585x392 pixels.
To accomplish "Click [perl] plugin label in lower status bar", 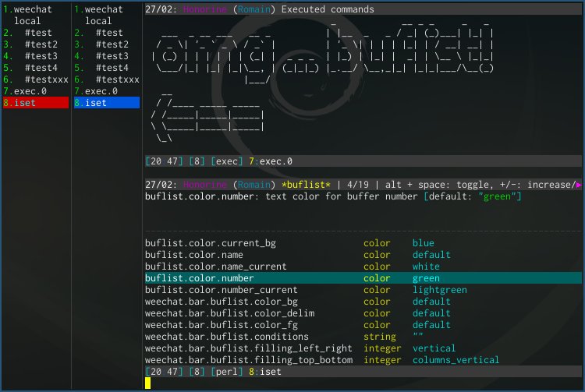I will click(227, 372).
